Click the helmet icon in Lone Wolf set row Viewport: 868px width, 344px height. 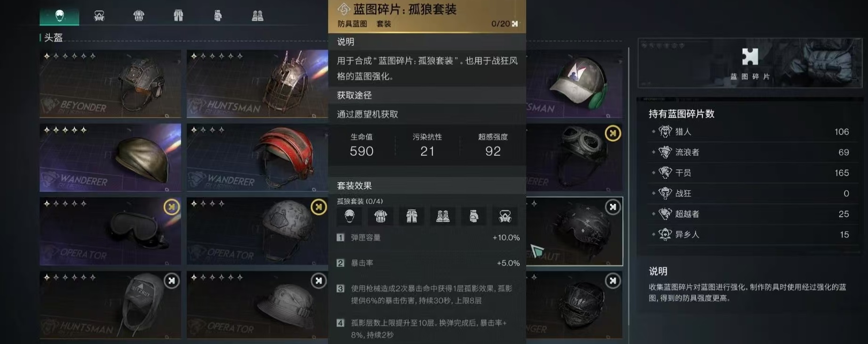click(349, 216)
